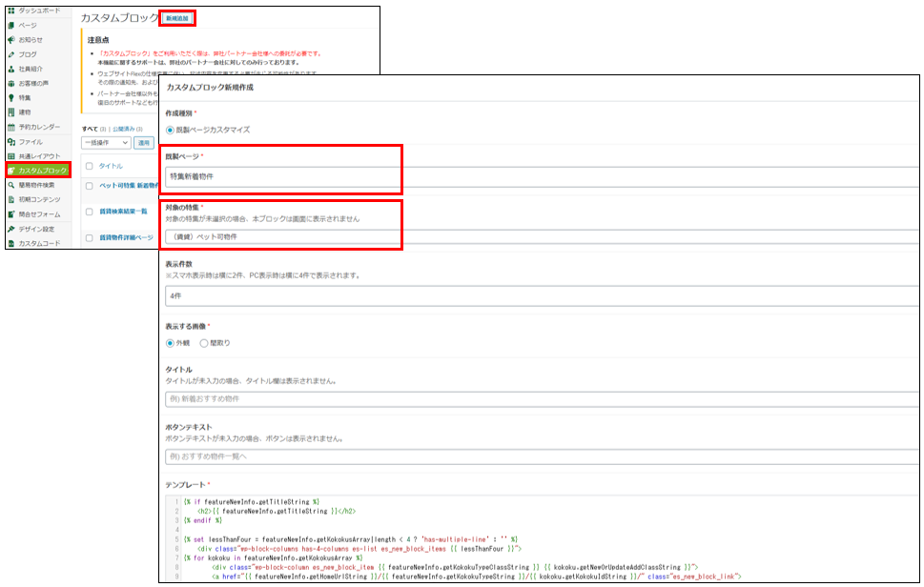Select the 特集 pin icon
The image size is (924, 587).
(10, 97)
